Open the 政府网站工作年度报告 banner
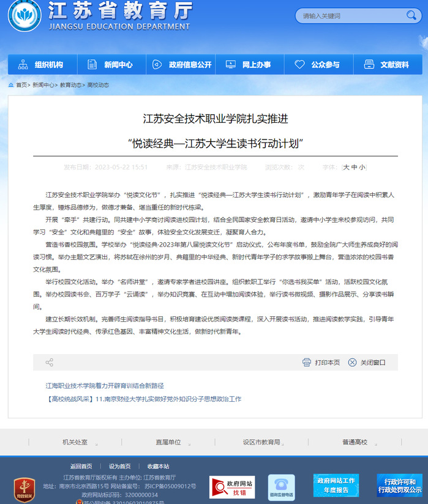This screenshot has width=428, height=504. pos(336,486)
